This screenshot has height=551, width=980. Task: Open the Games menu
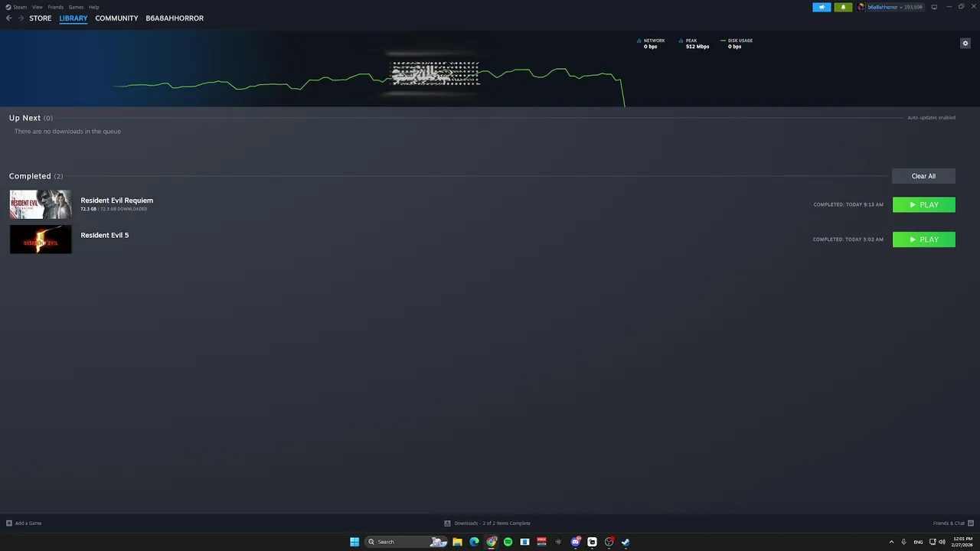[x=76, y=7]
